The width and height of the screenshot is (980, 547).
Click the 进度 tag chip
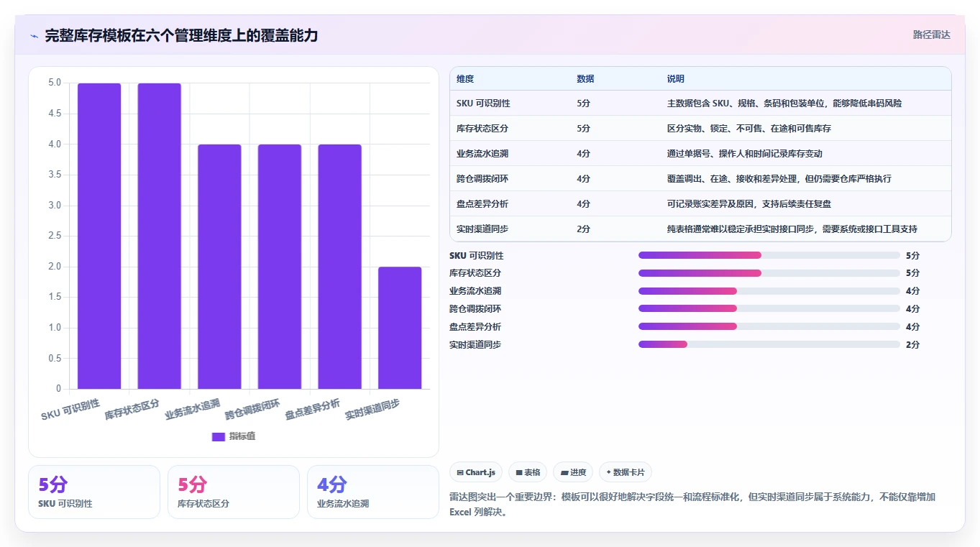(x=573, y=472)
